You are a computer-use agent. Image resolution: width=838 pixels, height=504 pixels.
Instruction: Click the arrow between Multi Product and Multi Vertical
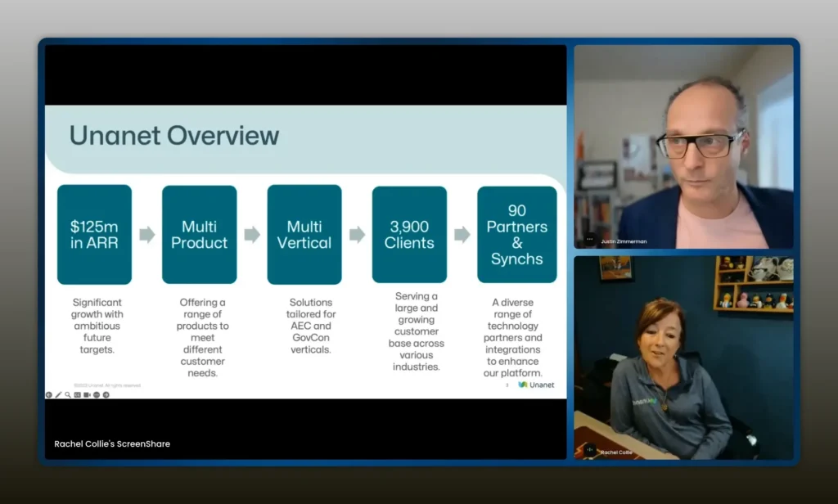[252, 235]
